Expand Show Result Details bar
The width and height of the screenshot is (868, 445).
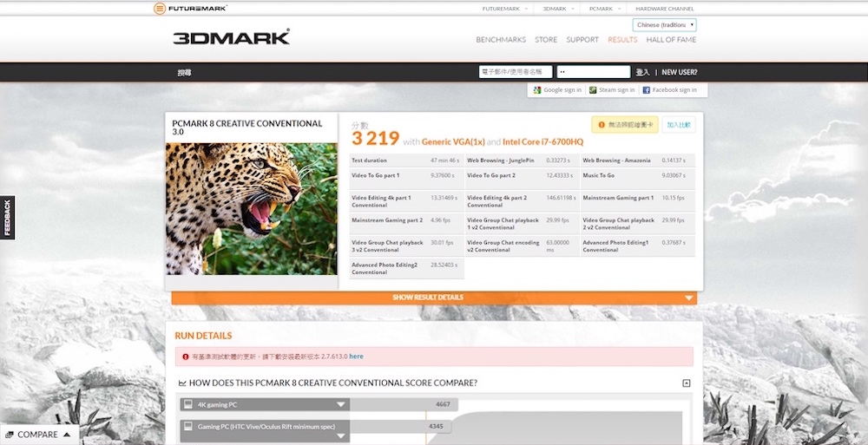click(434, 298)
